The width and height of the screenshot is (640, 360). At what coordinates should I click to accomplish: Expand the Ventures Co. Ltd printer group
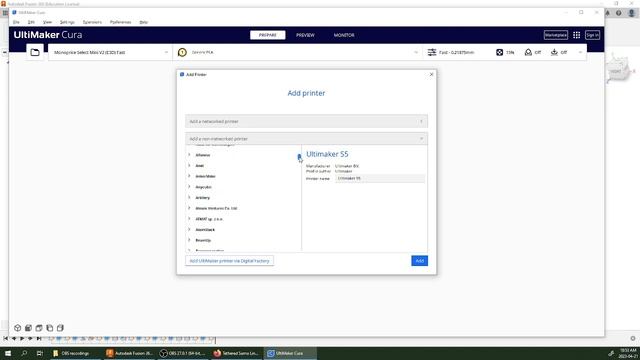tap(189, 208)
